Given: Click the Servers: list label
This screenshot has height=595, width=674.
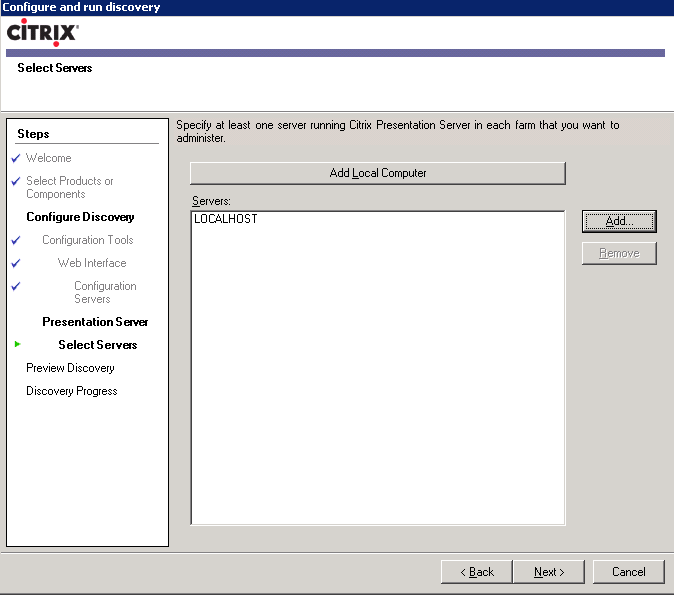Looking at the screenshot, I should click(x=211, y=201).
